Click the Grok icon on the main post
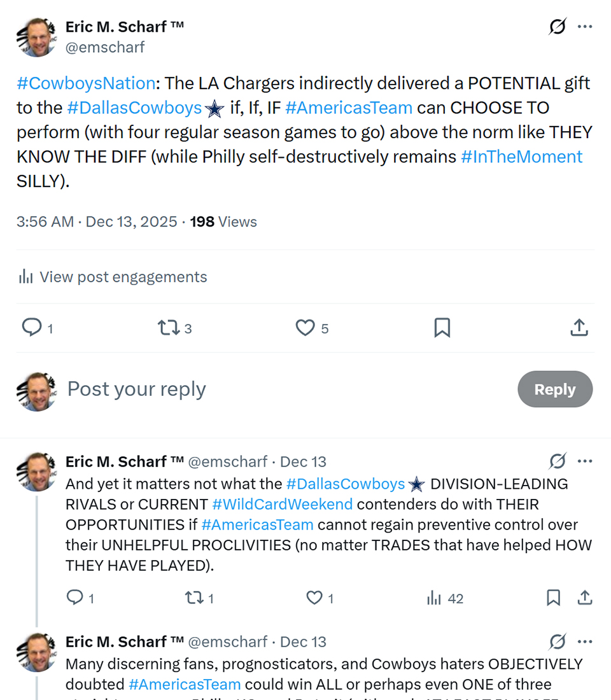 pyautogui.click(x=558, y=27)
